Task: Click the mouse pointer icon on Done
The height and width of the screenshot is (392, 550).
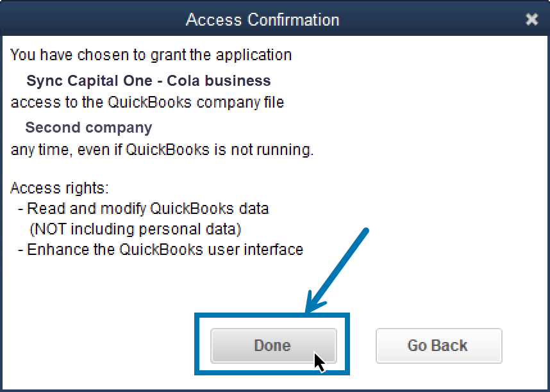Action: 319,361
